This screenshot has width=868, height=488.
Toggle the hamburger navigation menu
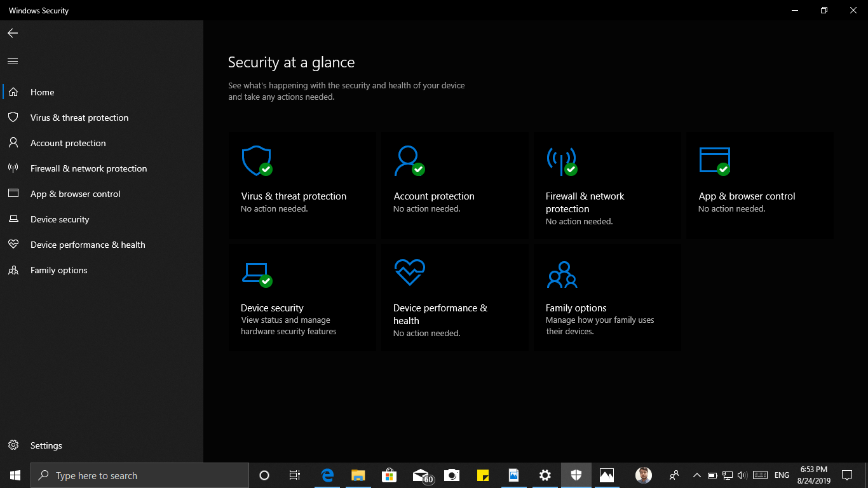click(x=13, y=62)
